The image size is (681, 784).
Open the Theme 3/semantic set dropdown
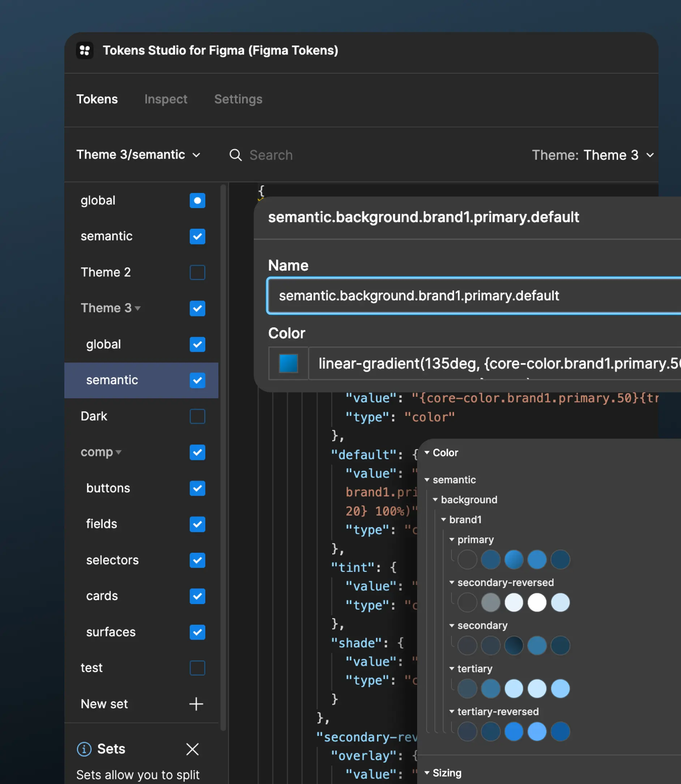tap(138, 155)
